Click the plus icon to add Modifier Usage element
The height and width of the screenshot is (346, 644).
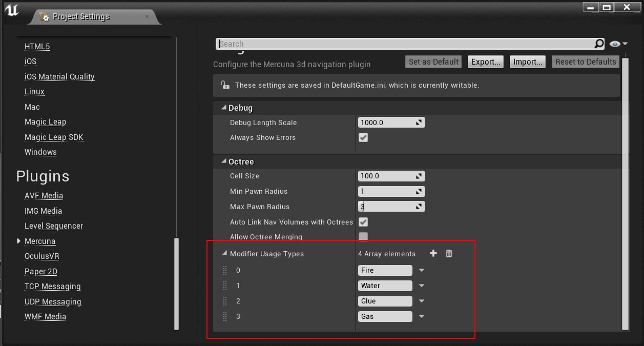point(433,253)
